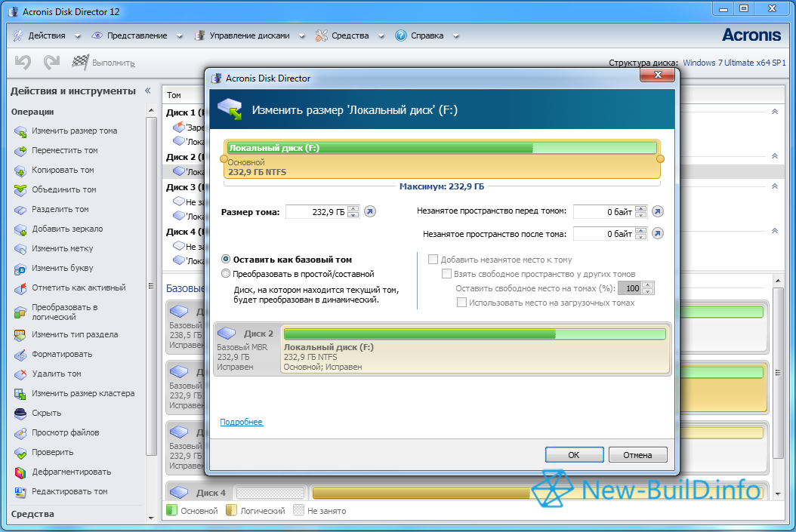Click dropdown arrow next to Средства
Image resolution: width=796 pixels, height=532 pixels.
(x=381, y=36)
